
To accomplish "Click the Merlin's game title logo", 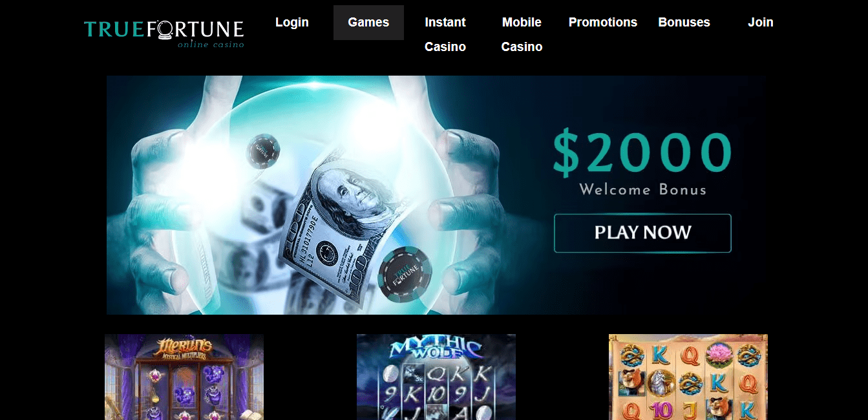I will pos(184,348).
